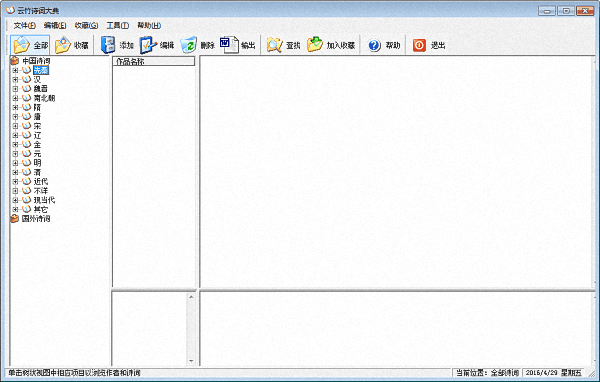Expand the 魏晋 tree node

tap(15, 88)
